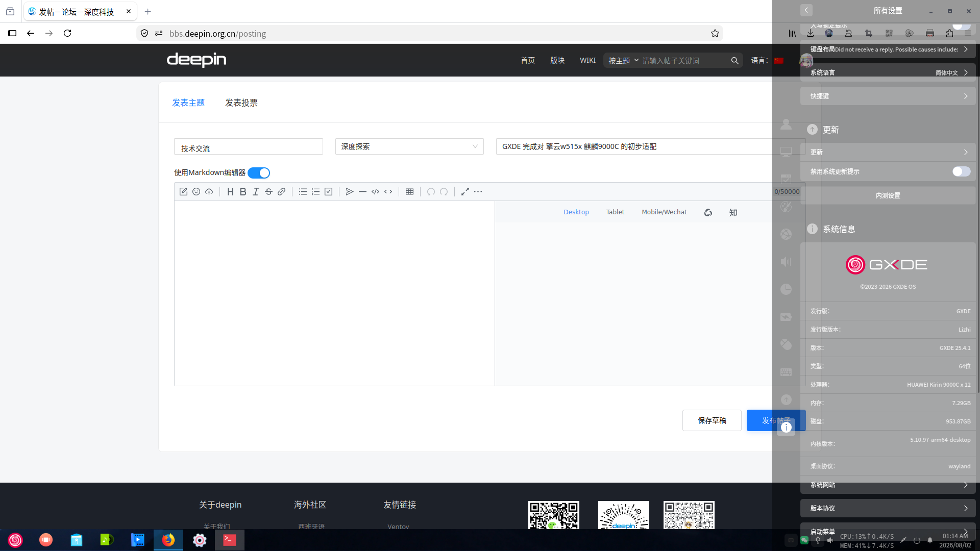
Task: Insert a horizontal rule line
Action: pyautogui.click(x=362, y=192)
